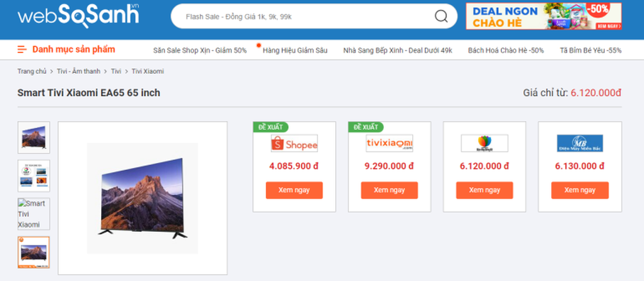Click the 9.290.000 đ price
Screen dimensions: 644x281
click(390, 166)
